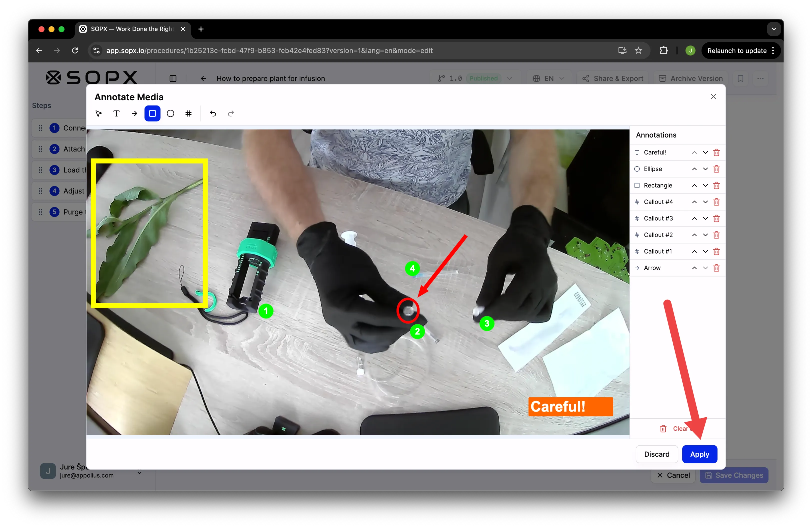The width and height of the screenshot is (812, 528).
Task: Move Callout #4 annotation up
Action: (x=694, y=202)
